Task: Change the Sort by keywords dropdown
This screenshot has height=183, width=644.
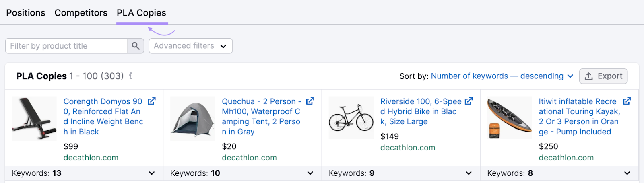Action: [x=502, y=76]
